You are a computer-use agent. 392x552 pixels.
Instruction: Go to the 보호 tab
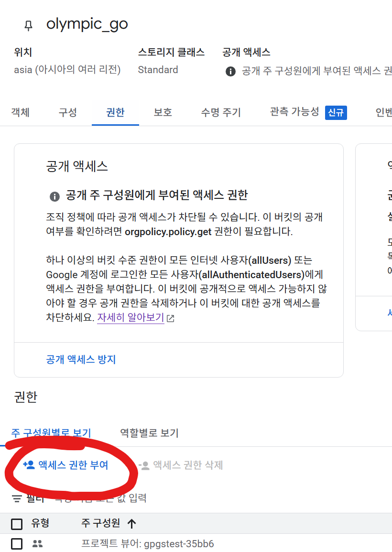tap(163, 112)
